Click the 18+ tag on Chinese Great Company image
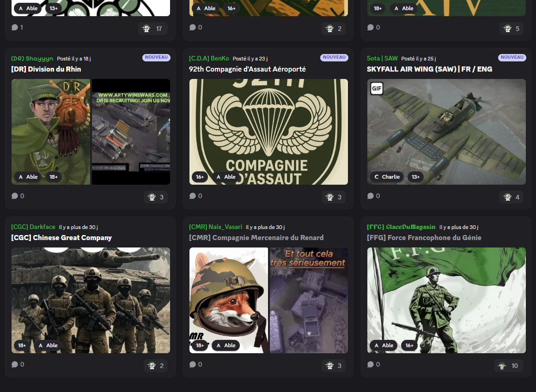This screenshot has height=392, width=536. pyautogui.click(x=22, y=345)
